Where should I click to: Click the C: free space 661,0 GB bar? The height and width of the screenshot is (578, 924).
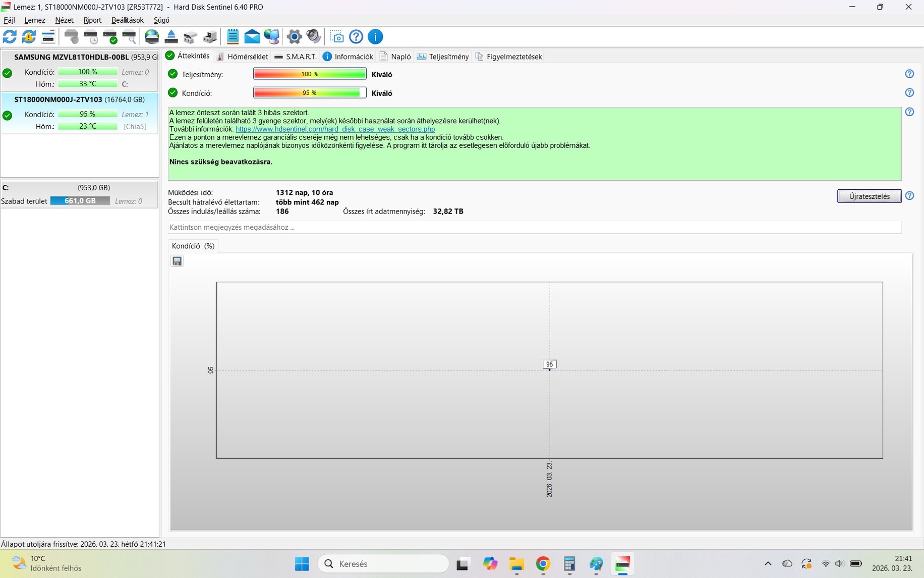(x=80, y=201)
